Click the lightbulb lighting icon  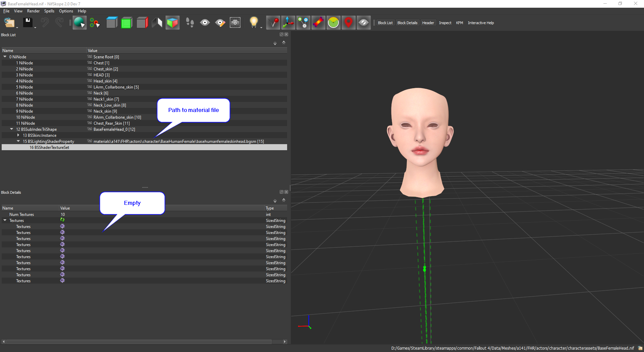(254, 23)
